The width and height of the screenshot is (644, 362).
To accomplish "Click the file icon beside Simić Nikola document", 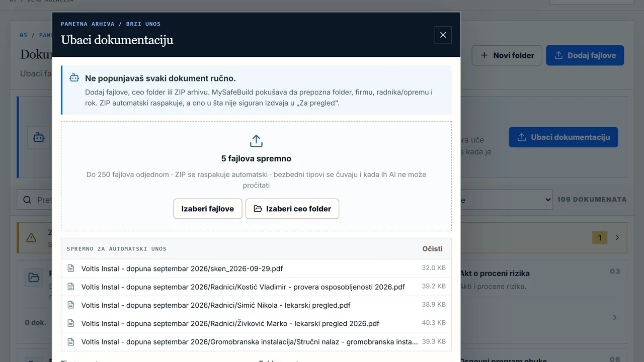I will pyautogui.click(x=71, y=305).
